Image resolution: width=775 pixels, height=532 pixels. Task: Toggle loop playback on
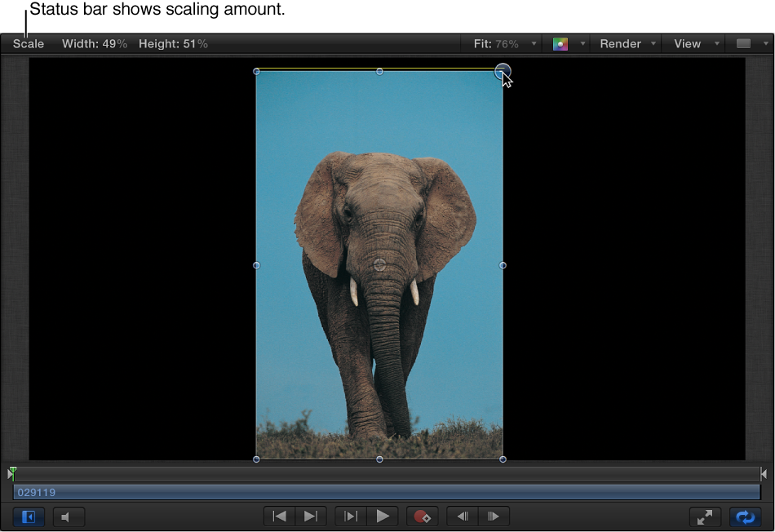[x=745, y=516]
